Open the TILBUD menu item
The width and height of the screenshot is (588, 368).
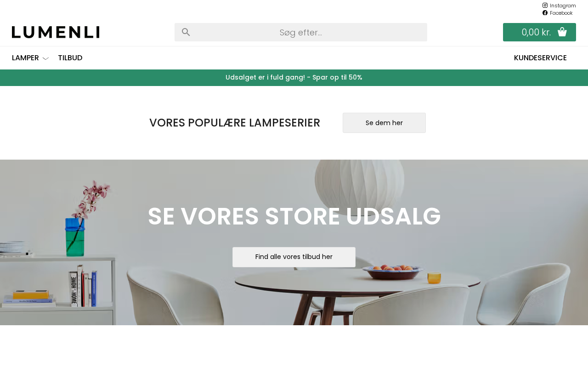coord(70,58)
